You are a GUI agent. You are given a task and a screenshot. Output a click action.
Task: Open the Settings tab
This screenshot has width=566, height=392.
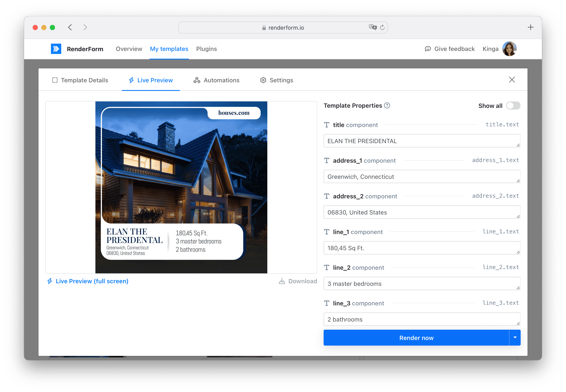coord(277,80)
